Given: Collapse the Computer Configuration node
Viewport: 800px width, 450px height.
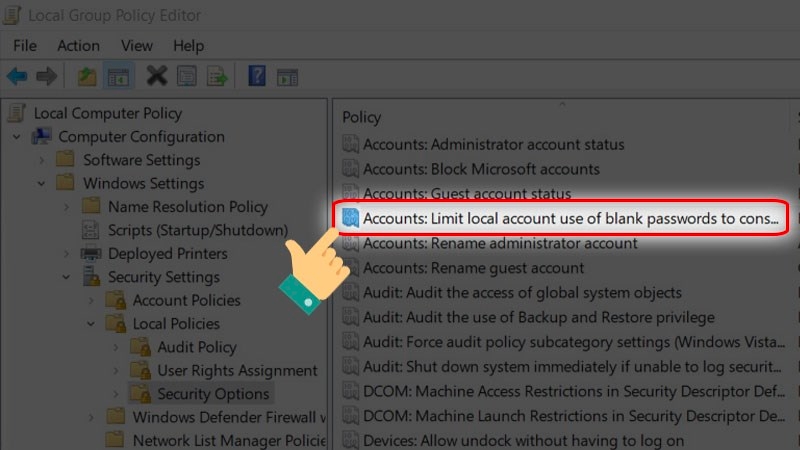Looking at the screenshot, I should point(17,137).
